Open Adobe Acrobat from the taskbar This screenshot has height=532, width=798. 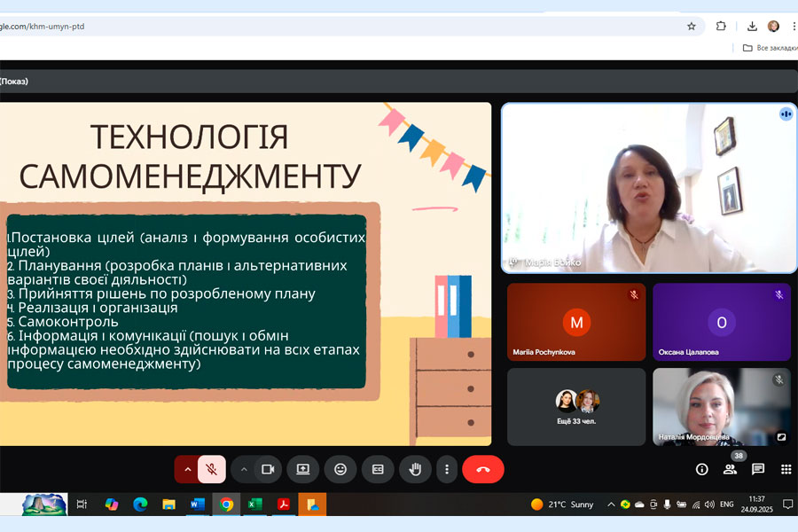pos(284,505)
